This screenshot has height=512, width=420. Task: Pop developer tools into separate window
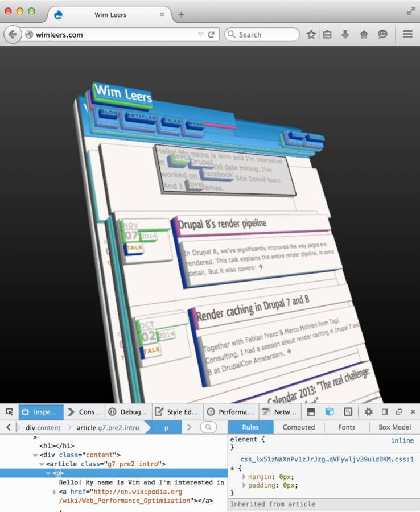399,412
